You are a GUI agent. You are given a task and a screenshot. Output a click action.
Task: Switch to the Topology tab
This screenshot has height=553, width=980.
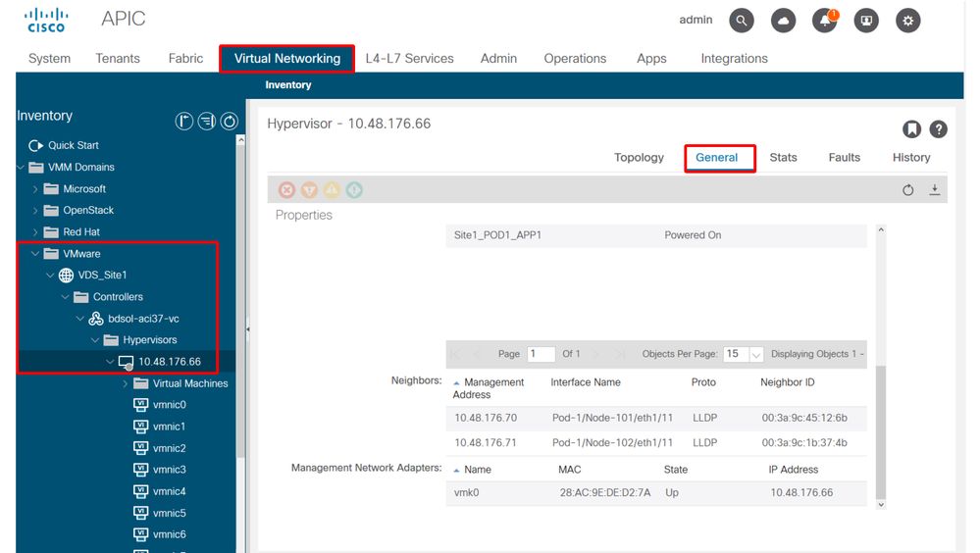tap(639, 158)
